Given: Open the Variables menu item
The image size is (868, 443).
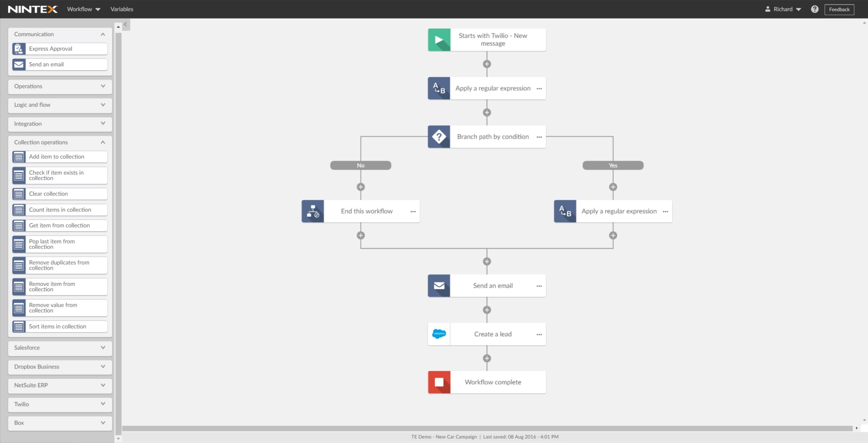Looking at the screenshot, I should (x=122, y=9).
